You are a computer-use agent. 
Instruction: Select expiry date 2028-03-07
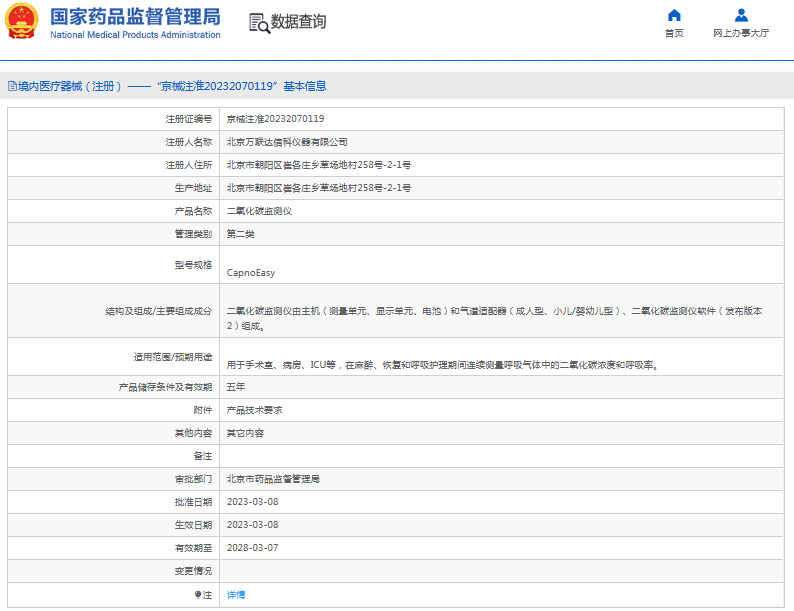point(253,548)
